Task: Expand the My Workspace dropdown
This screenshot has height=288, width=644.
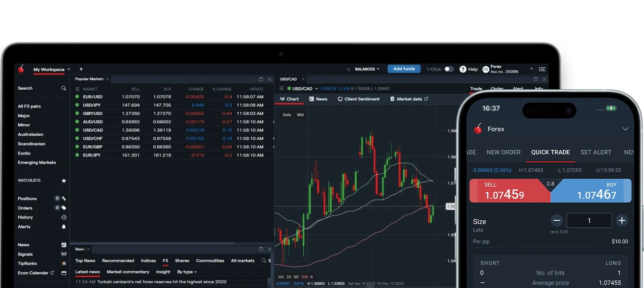Action: click(69, 70)
